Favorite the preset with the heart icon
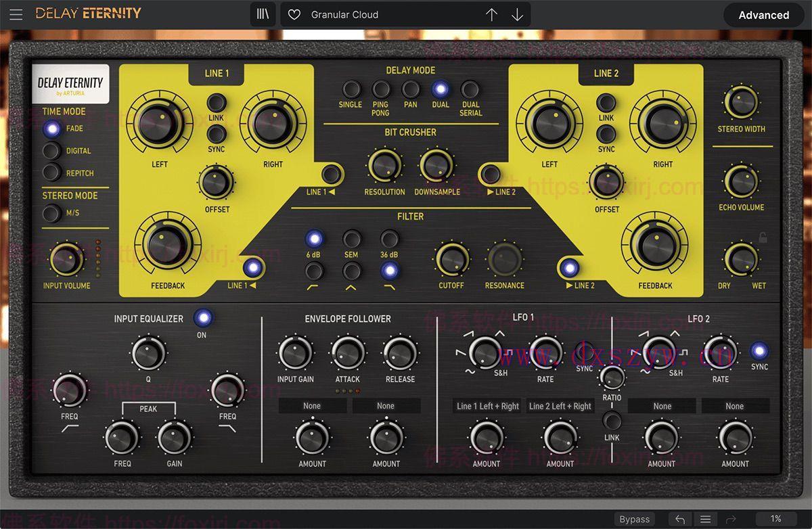812x529 pixels. point(294,14)
